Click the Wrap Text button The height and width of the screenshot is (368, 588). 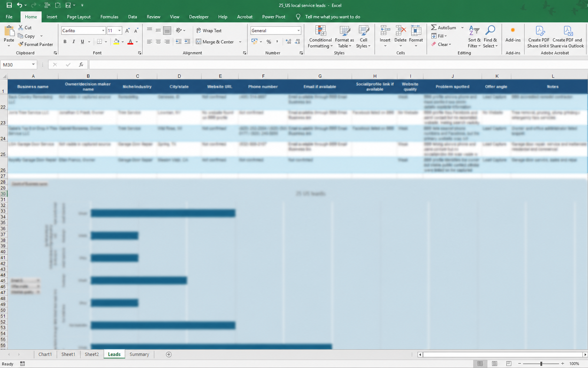coord(209,30)
